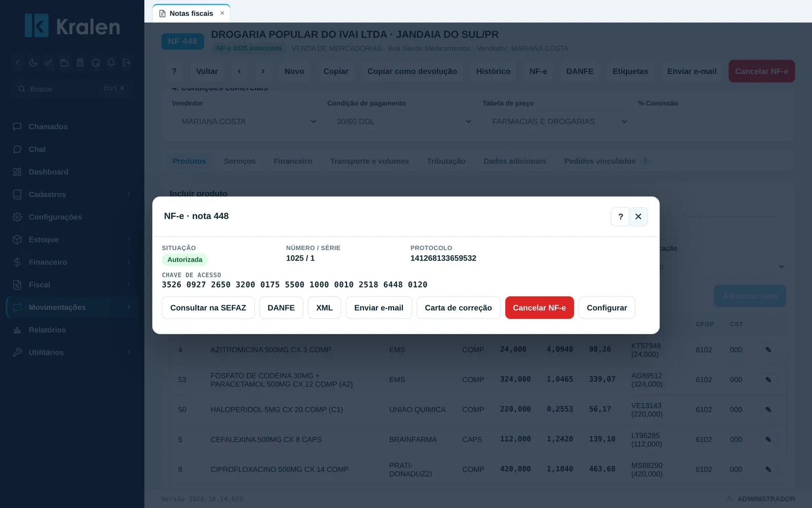Click the key icon in sidebar toolbar
This screenshot has width=812, height=508.
point(49,63)
